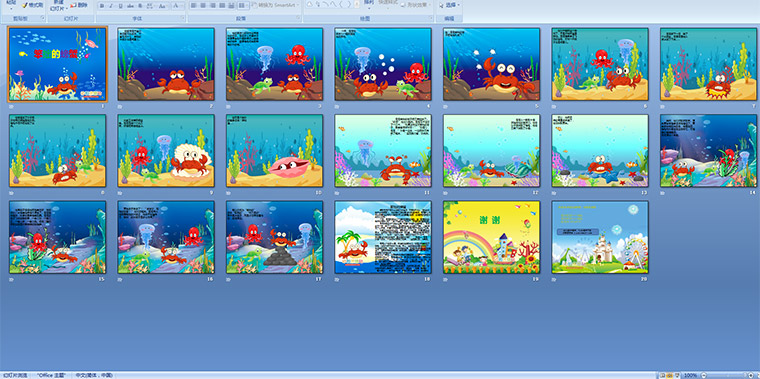Select slide 11 thumbnail with jellyfish and crab
This screenshot has width=760, height=379.
[x=383, y=151]
